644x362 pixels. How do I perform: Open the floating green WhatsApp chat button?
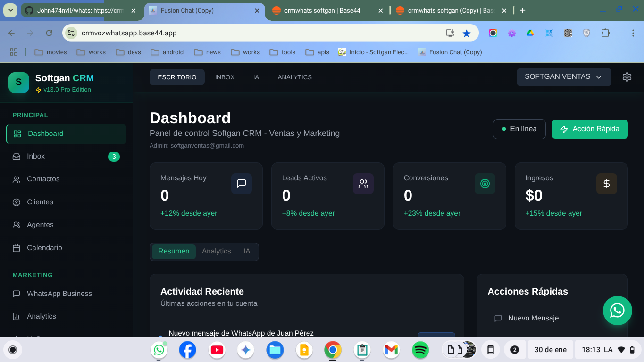tap(617, 311)
